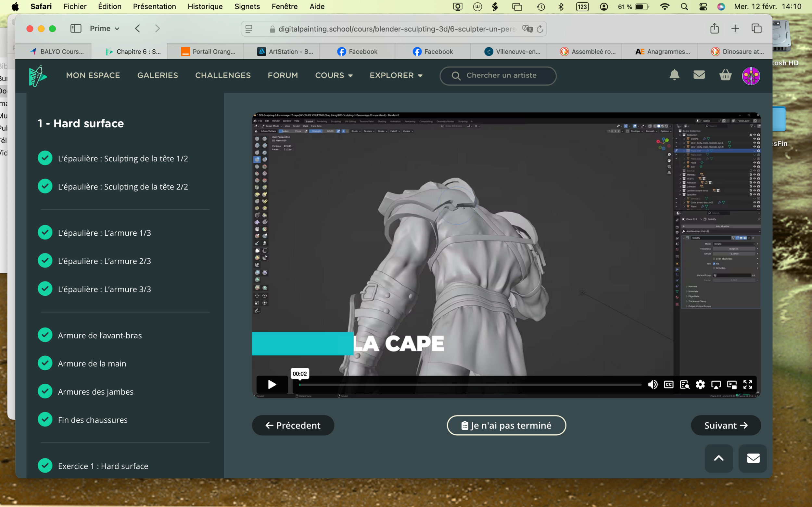812x507 pixels.
Task: Switch to the ArtStation browser tab
Action: point(285,51)
